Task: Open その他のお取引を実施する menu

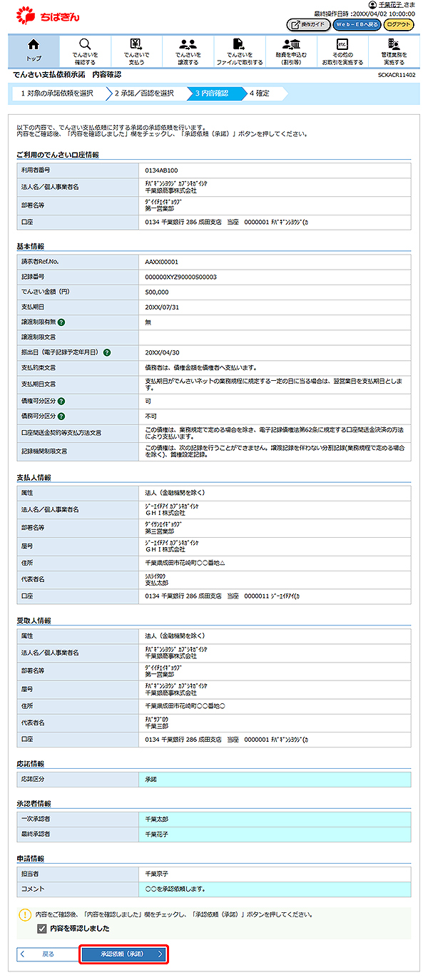Action: 342,50
